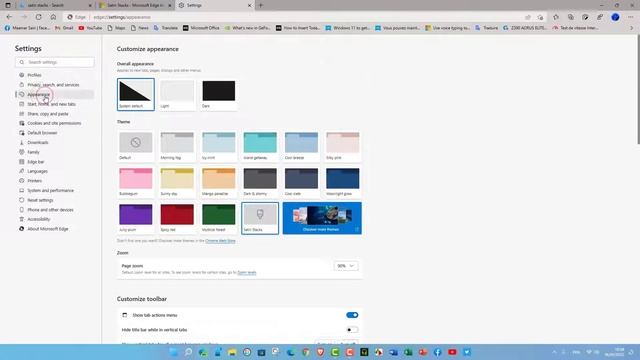The width and height of the screenshot is (640, 360).
Task: Follow the Chrome Web Store link
Action: [220, 241]
